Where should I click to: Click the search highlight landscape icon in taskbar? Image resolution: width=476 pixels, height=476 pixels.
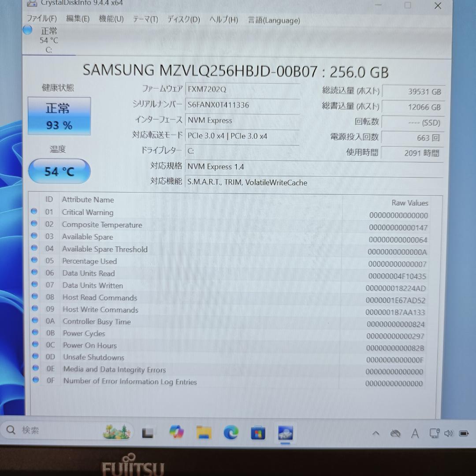(x=116, y=432)
